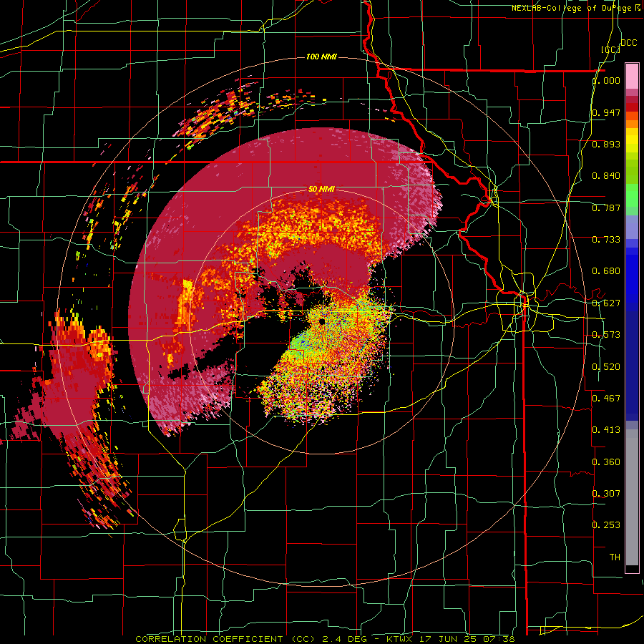
Task: Click the 0.520 scale value
Action: (x=606, y=367)
